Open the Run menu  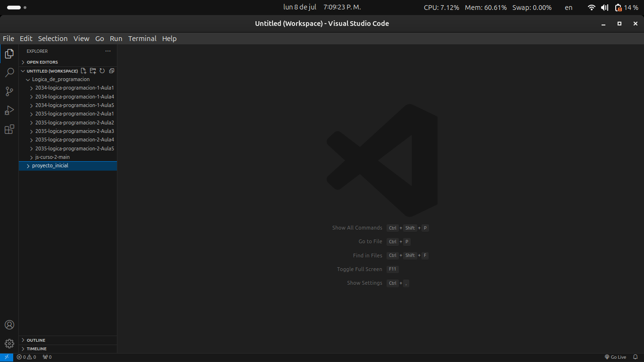click(x=116, y=39)
